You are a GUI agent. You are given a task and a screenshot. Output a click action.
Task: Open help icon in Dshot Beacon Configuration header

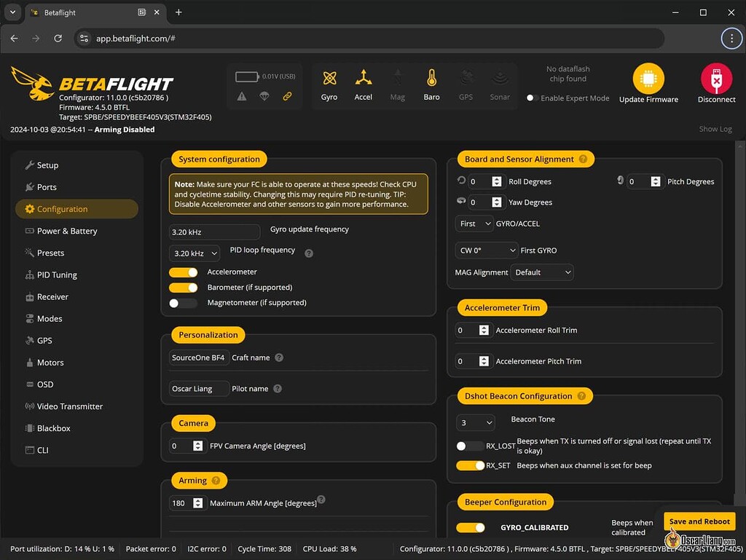[581, 396]
